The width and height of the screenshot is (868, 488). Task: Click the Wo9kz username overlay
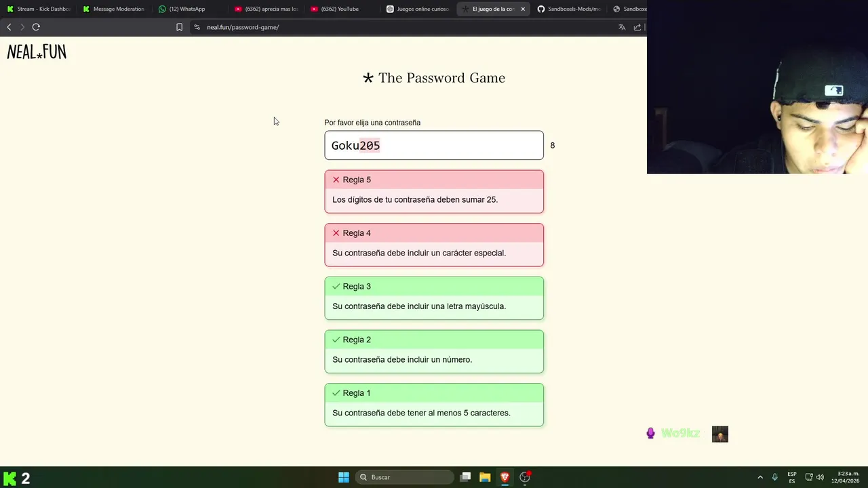tap(680, 434)
